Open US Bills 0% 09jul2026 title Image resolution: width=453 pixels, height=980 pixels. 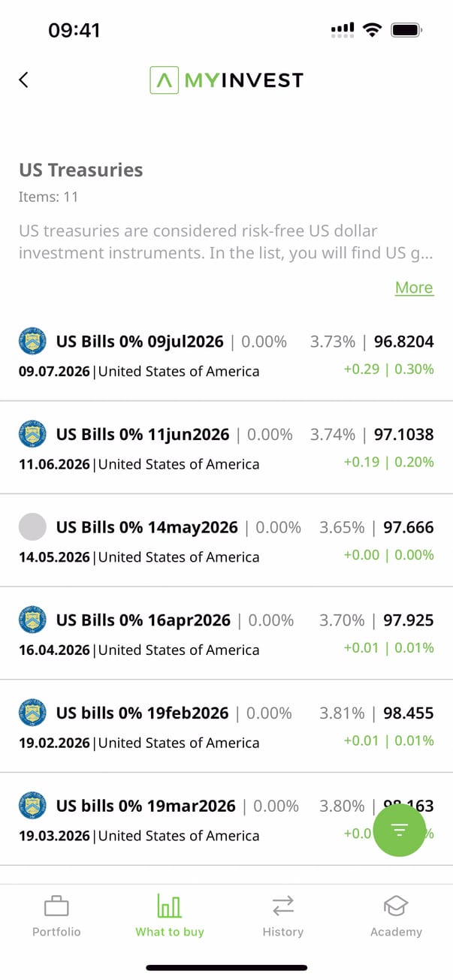(140, 342)
